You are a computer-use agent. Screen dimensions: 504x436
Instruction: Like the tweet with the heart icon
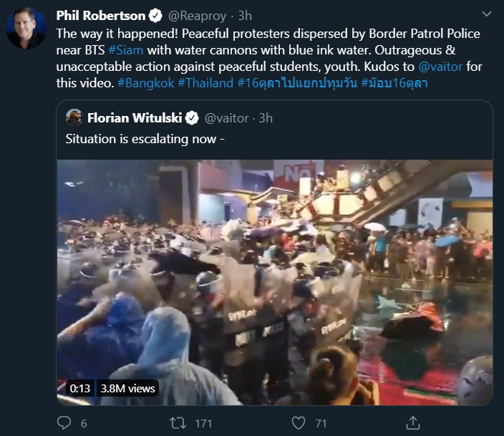[299, 422]
